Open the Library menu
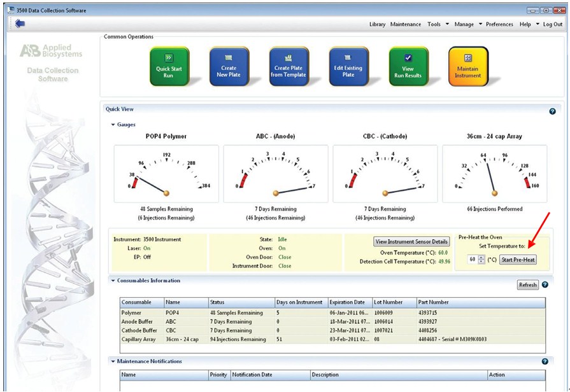 [377, 24]
